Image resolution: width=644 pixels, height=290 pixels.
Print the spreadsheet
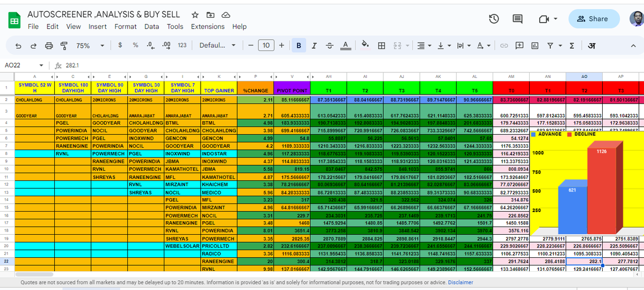[x=49, y=46]
